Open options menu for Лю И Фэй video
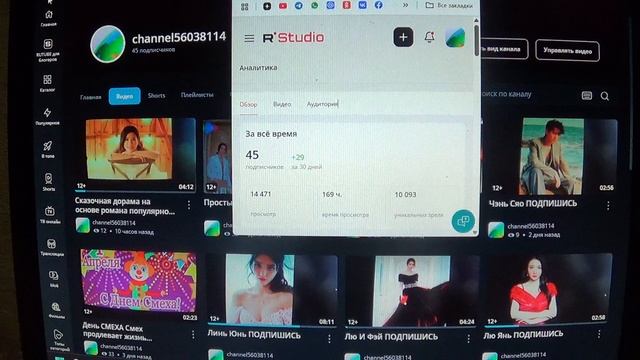This screenshot has width=640, height=360. 468,339
